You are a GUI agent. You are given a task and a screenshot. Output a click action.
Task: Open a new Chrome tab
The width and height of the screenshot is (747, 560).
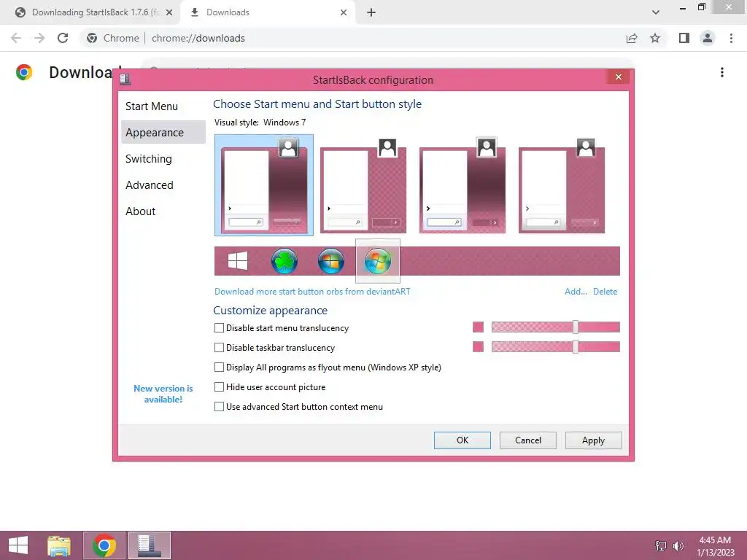(371, 12)
